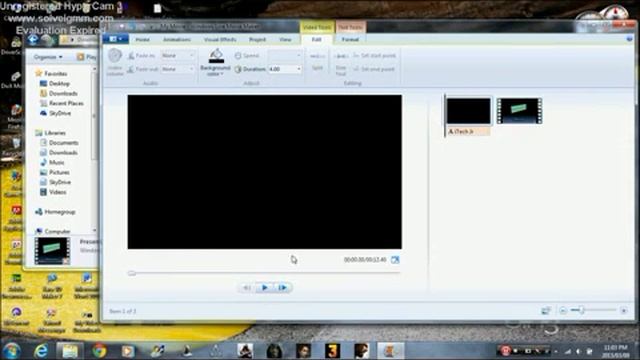Zoom out the timeline with minus icon

coord(563,311)
